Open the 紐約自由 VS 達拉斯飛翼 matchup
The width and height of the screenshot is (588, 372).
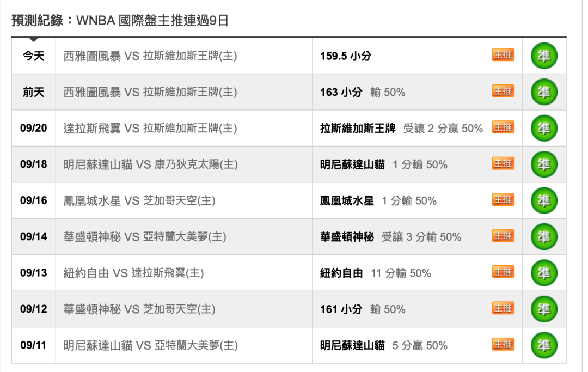pos(133,273)
